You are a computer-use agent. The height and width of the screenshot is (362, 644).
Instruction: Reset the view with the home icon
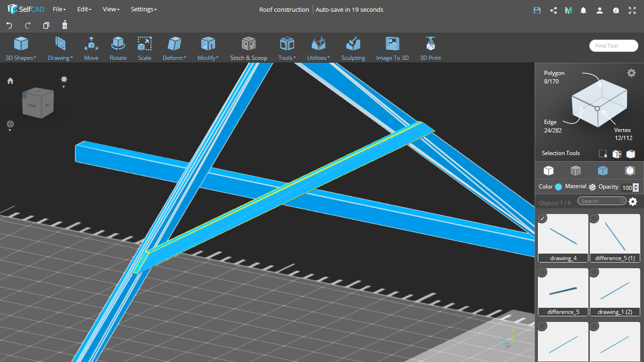tap(10, 81)
